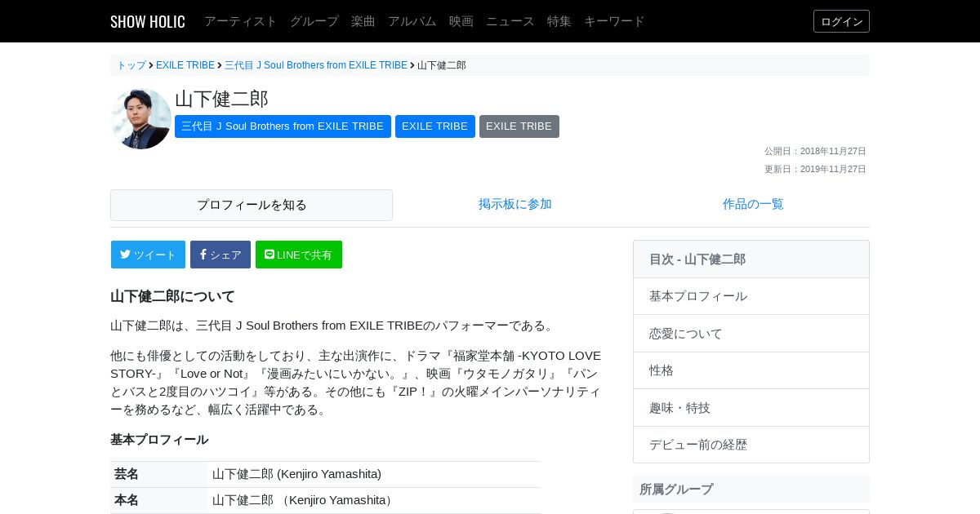Switch to the 掲示板に参加 tab
This screenshot has width=980, height=514.
click(515, 204)
